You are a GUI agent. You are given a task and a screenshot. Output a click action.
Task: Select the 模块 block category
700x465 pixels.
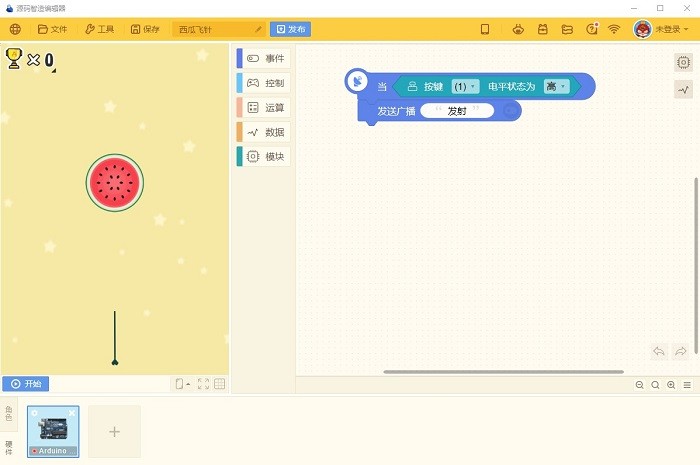pos(265,156)
